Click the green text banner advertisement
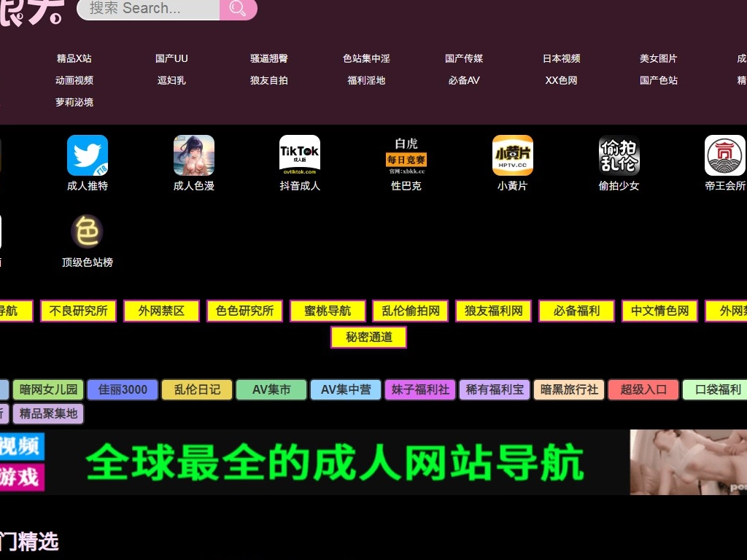This screenshot has height=560, width=747. (336, 461)
